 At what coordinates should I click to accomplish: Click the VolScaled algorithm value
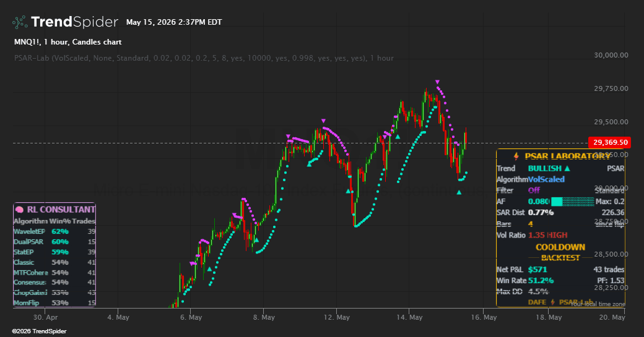tap(546, 179)
